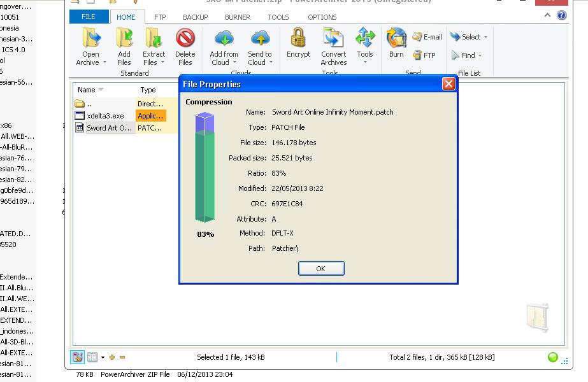Screen dimensions: 588x382
Task: Click the help question mark icon
Action: 561,15
